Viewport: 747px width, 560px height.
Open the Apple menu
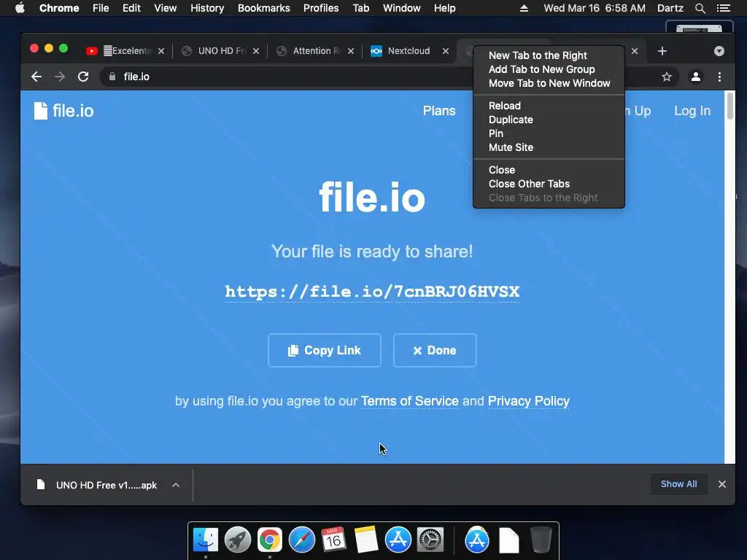(x=20, y=8)
